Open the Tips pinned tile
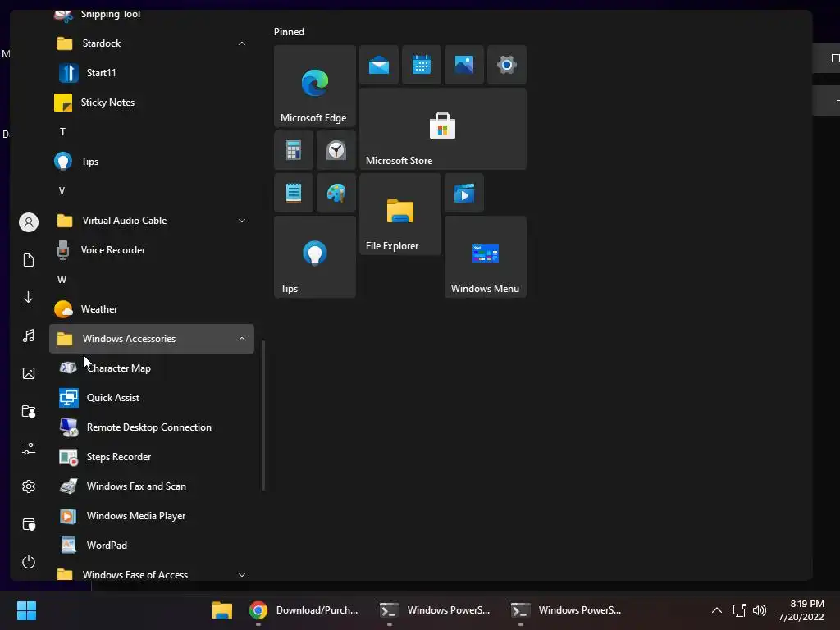840x630 pixels. click(315, 257)
